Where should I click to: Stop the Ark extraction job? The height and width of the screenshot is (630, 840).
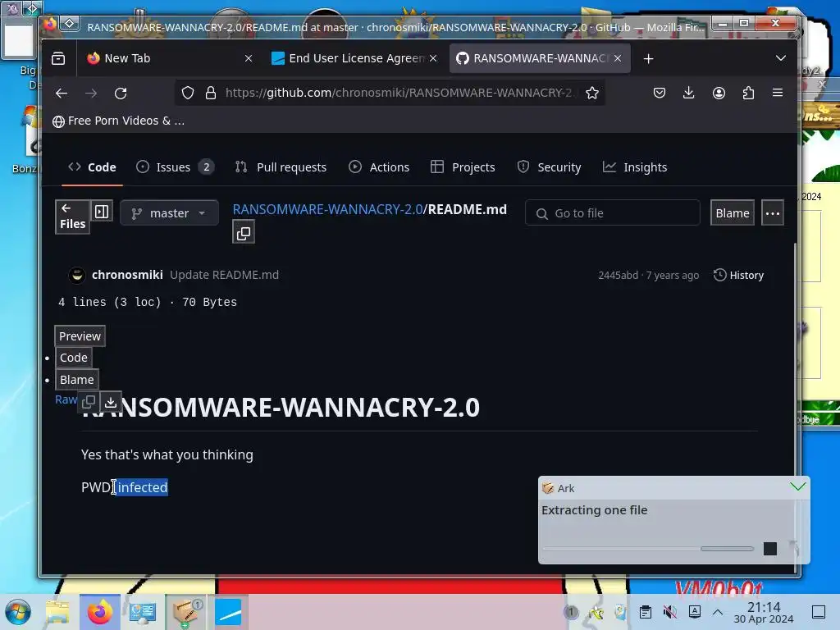[x=769, y=549]
